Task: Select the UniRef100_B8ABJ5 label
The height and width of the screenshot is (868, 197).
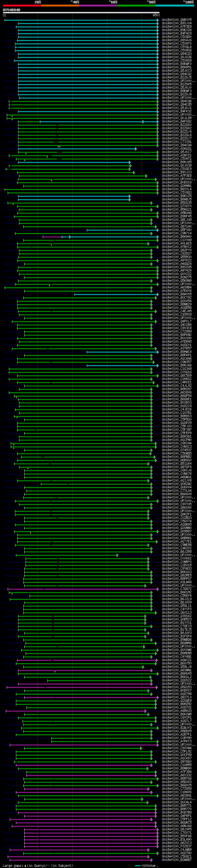Action: (x=177, y=200)
